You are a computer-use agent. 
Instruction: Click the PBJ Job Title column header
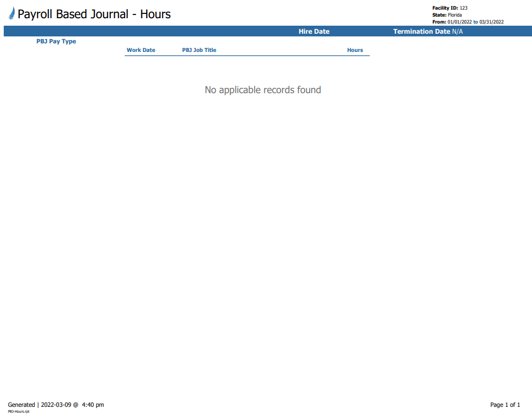coord(199,50)
